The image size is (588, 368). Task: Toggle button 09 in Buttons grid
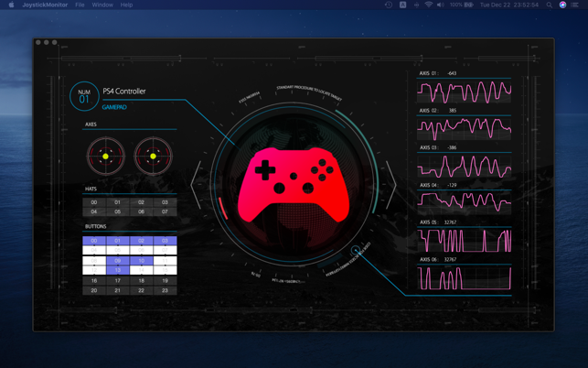[118, 261]
